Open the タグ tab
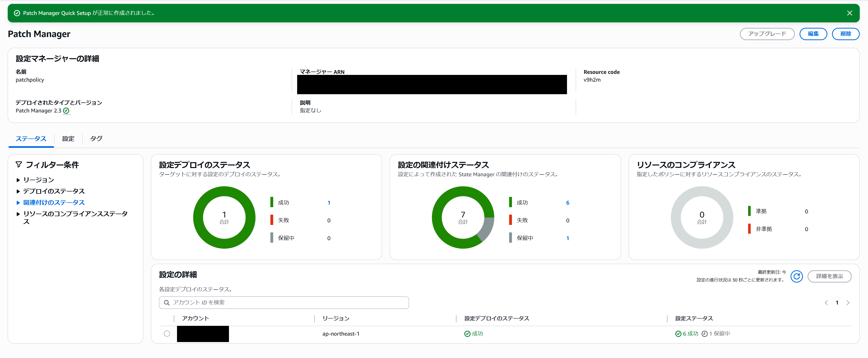This screenshot has height=358, width=868. click(x=96, y=139)
